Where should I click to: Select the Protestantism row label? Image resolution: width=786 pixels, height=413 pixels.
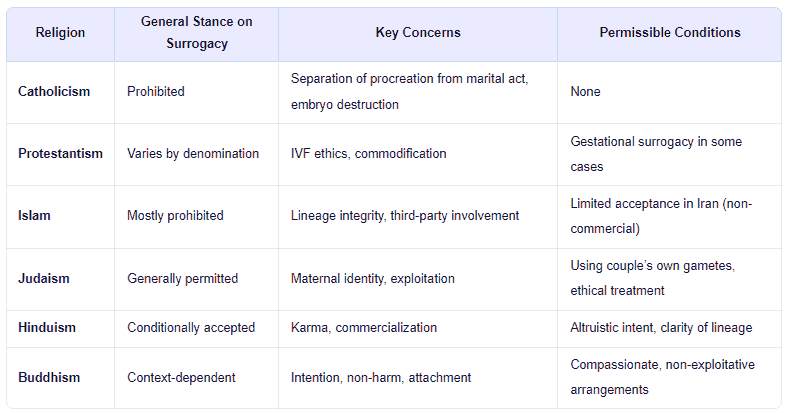pyautogui.click(x=60, y=153)
